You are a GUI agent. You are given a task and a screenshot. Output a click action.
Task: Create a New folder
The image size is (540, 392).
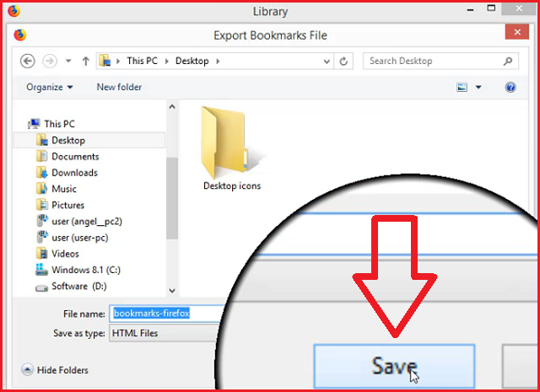point(119,87)
